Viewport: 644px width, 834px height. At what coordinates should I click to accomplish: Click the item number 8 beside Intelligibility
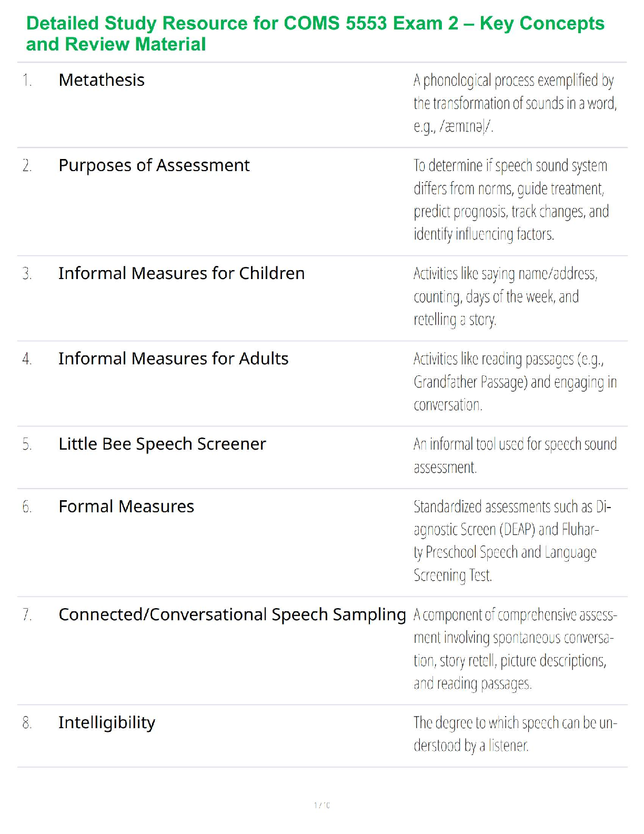tap(27, 723)
